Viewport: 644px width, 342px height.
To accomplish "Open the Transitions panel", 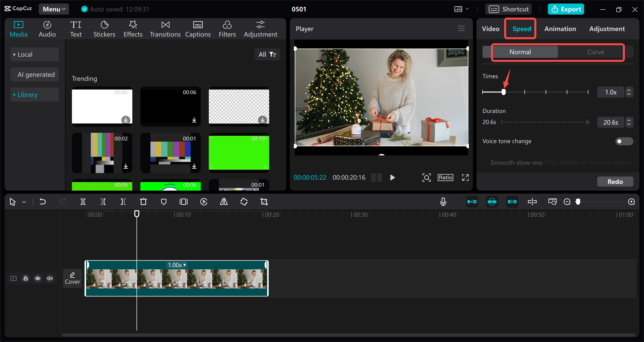I will click(x=165, y=28).
